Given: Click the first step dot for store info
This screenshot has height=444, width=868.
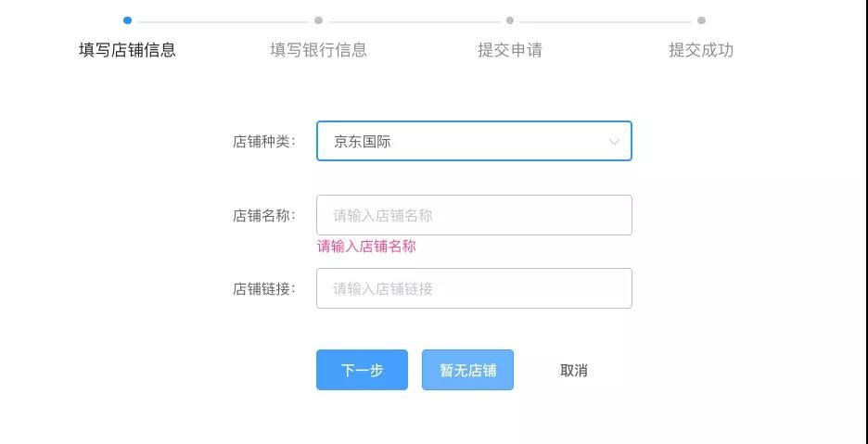Looking at the screenshot, I should pos(127,20).
